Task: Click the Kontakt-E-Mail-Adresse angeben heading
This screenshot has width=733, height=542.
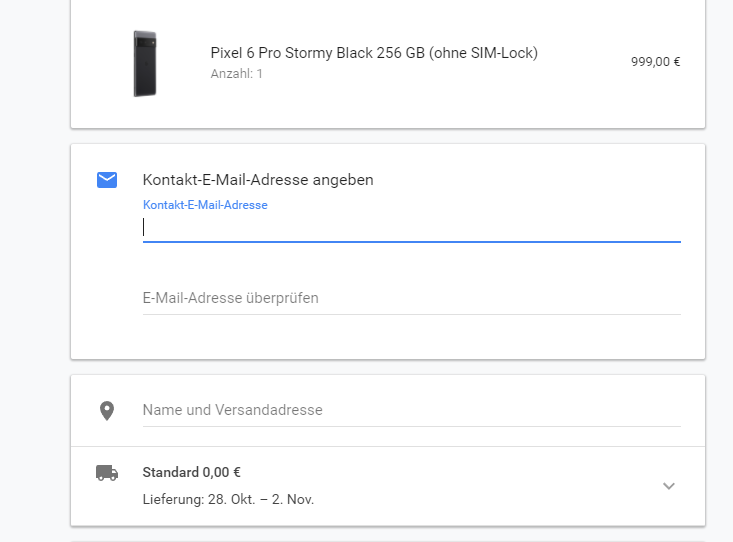Action: [258, 180]
